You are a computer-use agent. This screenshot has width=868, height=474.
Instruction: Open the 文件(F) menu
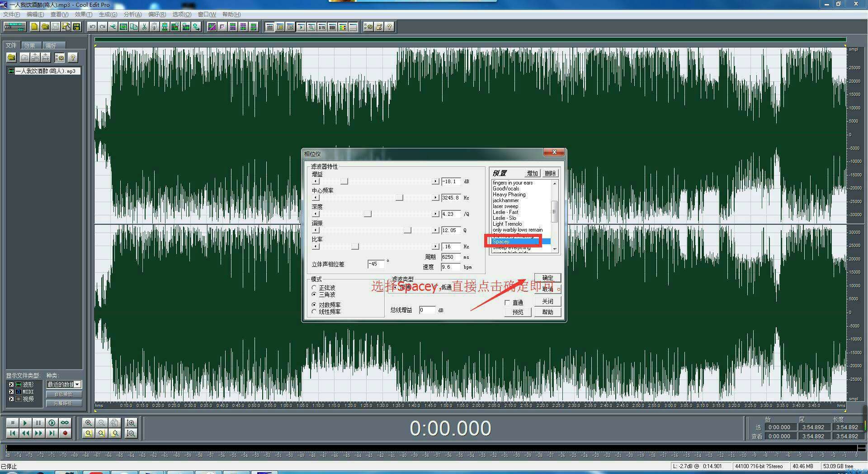click(x=12, y=14)
